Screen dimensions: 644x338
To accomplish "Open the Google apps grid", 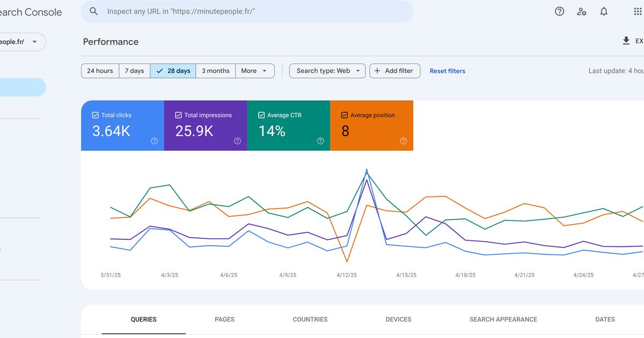I will [638, 11].
